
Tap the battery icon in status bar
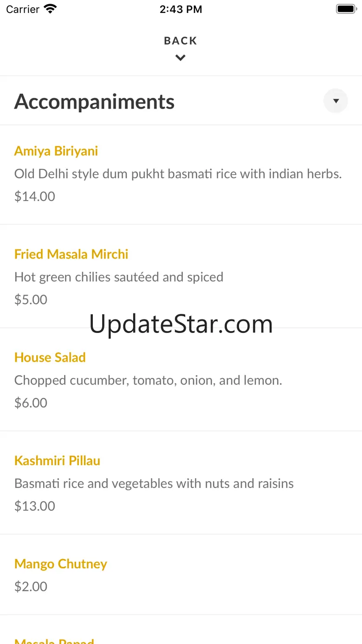click(x=346, y=9)
